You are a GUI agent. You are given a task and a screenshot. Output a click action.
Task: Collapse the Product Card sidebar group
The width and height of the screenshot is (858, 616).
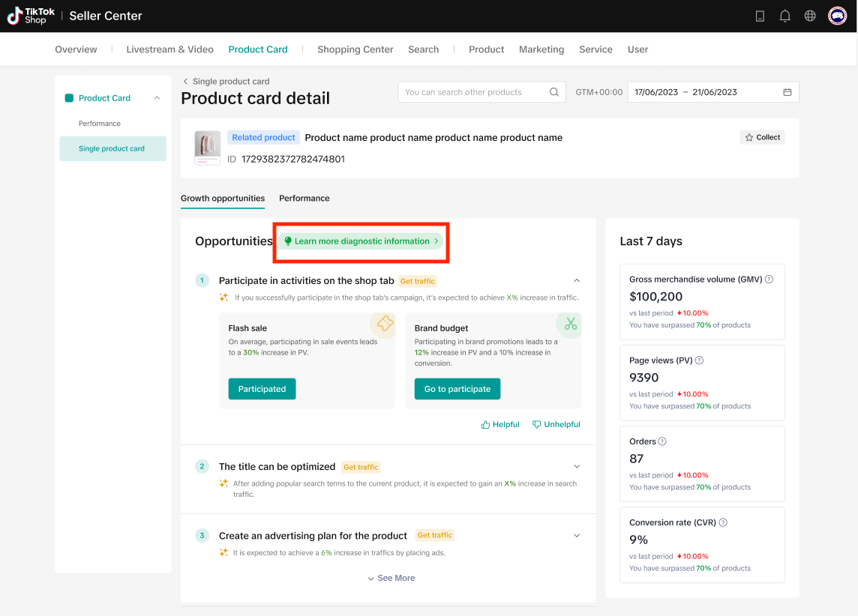157,98
